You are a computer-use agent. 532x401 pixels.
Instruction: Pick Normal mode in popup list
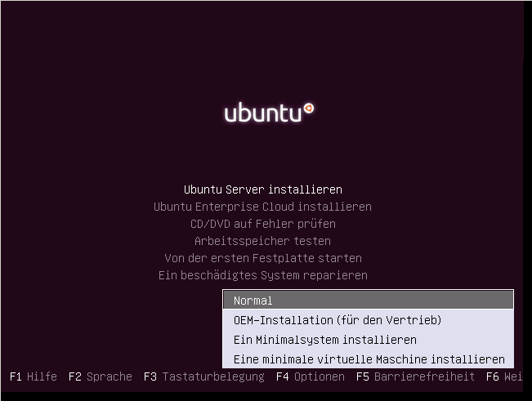tap(368, 301)
